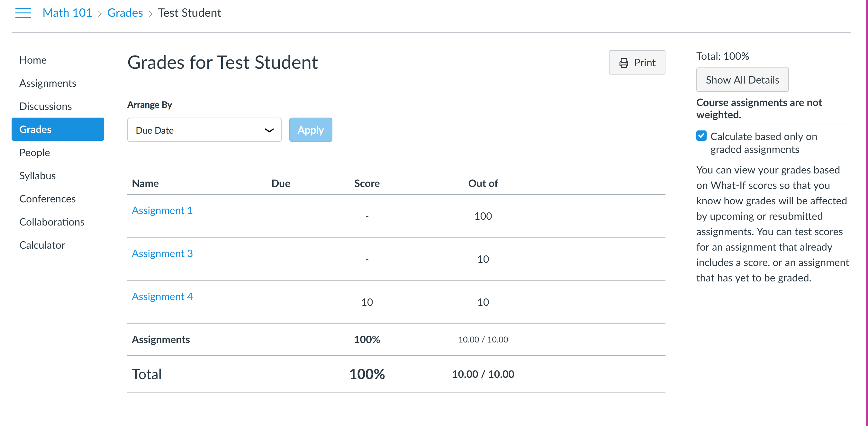Open Assignment 4 link
The width and height of the screenshot is (868, 426).
pos(162,296)
